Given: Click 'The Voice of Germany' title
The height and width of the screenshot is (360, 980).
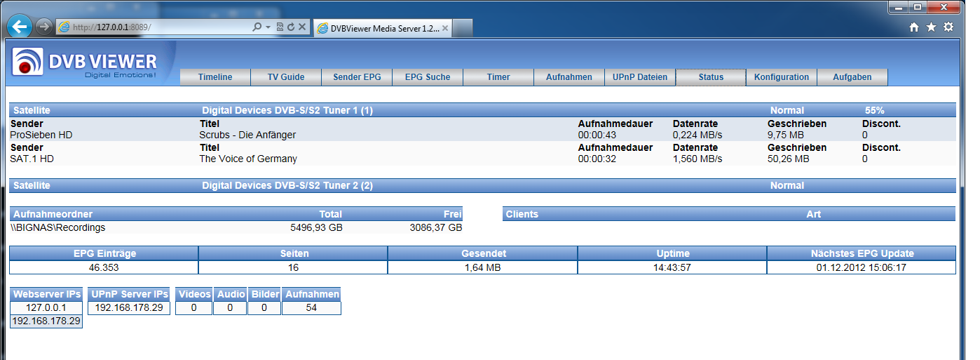Looking at the screenshot, I should click(248, 159).
